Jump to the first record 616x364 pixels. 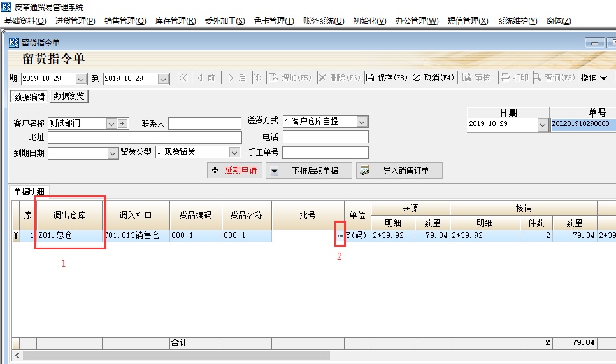tap(183, 78)
